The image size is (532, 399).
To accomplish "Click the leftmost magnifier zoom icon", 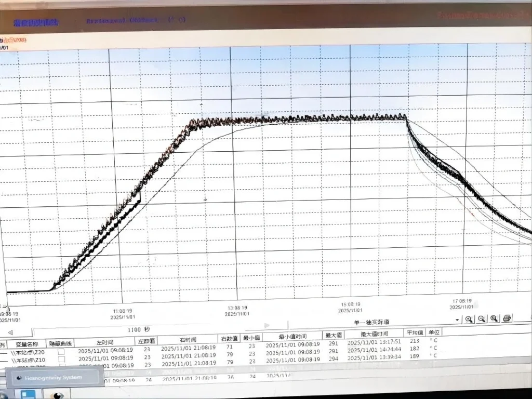I will tap(469, 319).
